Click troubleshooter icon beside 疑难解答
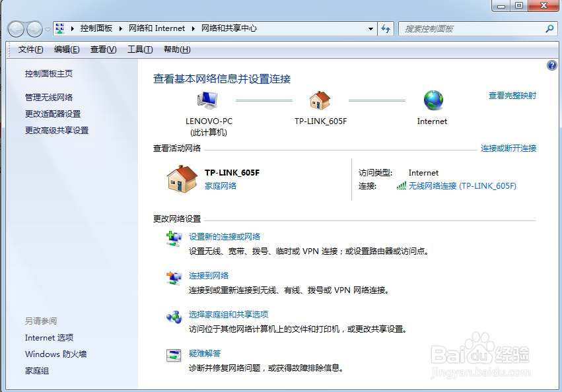The height and width of the screenshot is (392, 562). (x=174, y=356)
